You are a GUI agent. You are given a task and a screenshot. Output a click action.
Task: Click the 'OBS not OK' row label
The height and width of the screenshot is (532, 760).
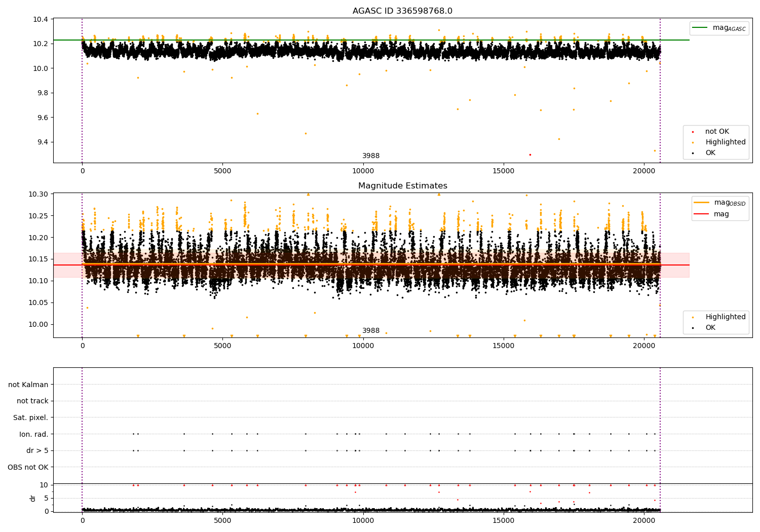(x=28, y=467)
